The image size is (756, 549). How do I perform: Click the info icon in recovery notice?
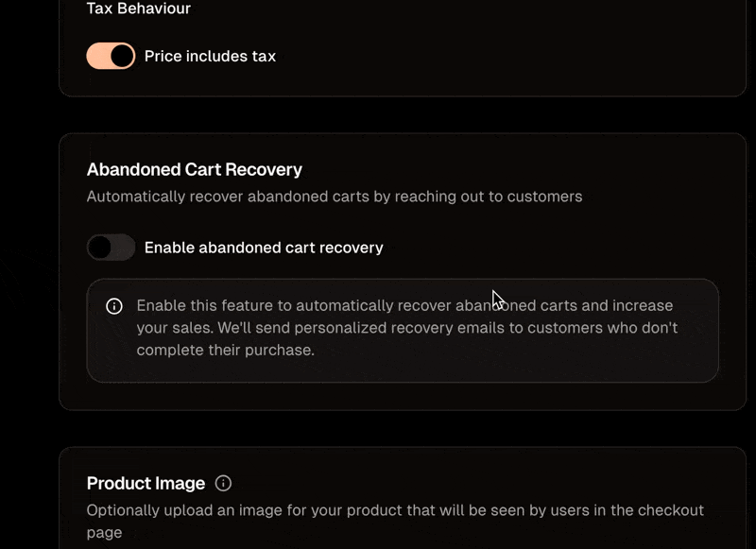pos(114,306)
